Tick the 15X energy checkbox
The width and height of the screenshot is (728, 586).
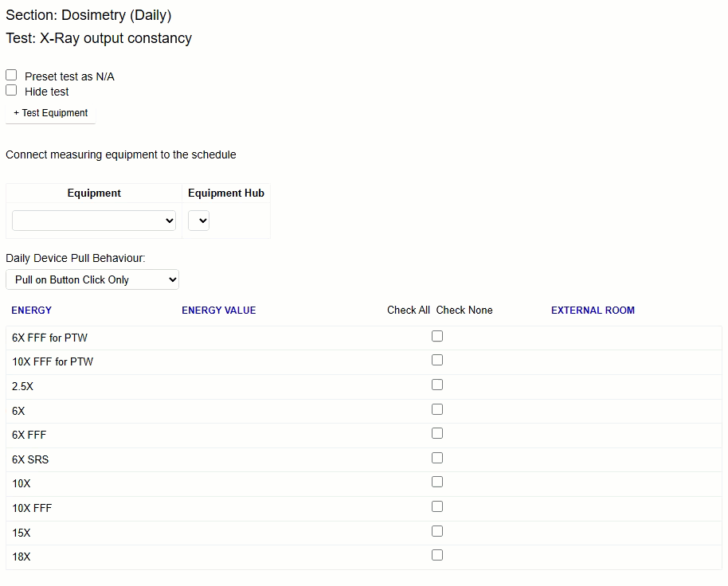click(x=437, y=531)
